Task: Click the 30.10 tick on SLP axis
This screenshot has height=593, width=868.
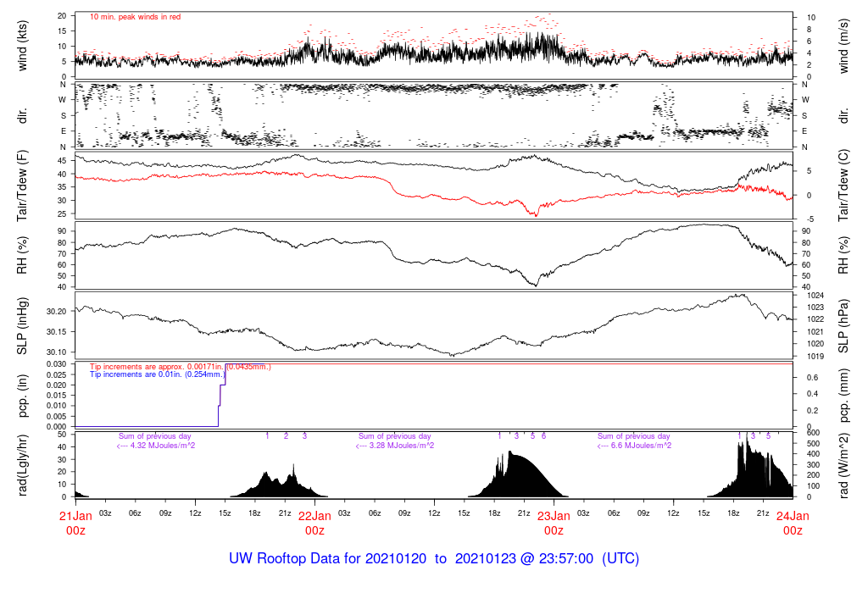Action: click(x=57, y=352)
